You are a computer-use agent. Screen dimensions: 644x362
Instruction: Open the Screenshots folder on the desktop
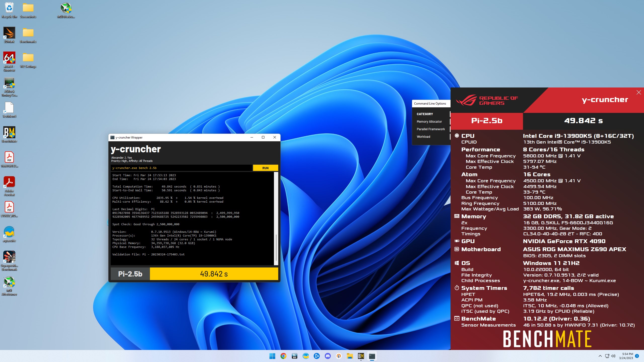[x=28, y=10]
